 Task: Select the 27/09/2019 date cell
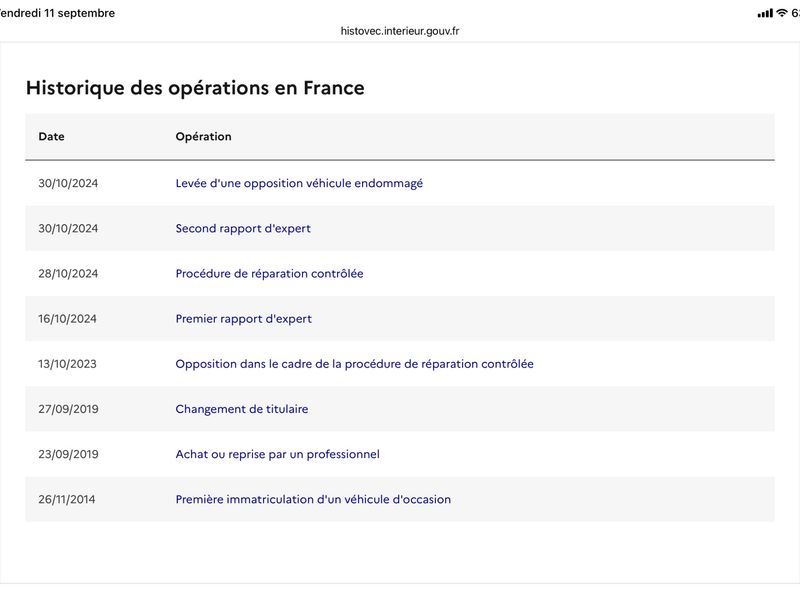[68, 409]
